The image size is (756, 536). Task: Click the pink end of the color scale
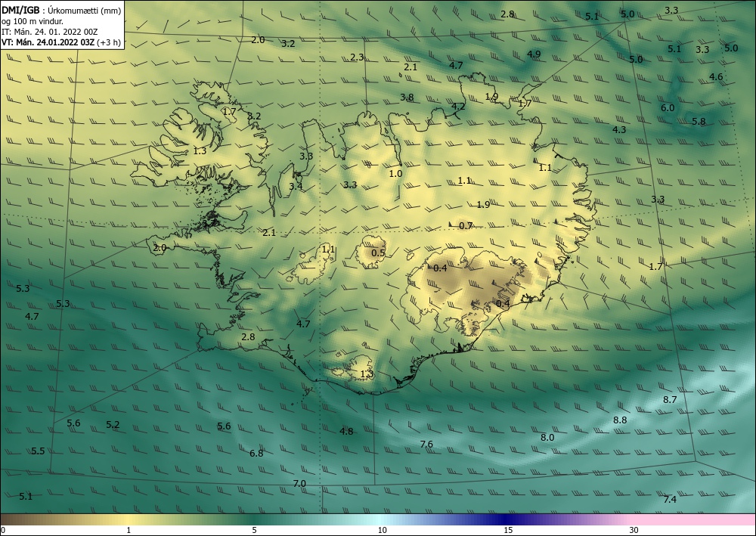coord(694,519)
